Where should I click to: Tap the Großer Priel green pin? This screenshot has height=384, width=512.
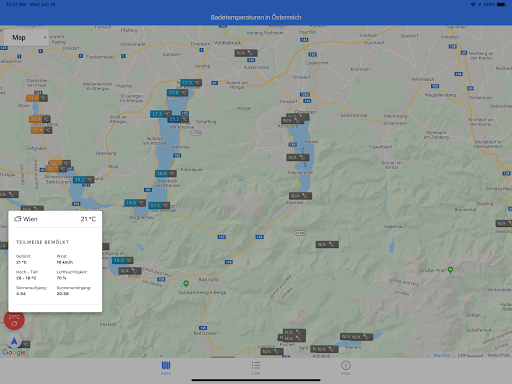coord(450,270)
